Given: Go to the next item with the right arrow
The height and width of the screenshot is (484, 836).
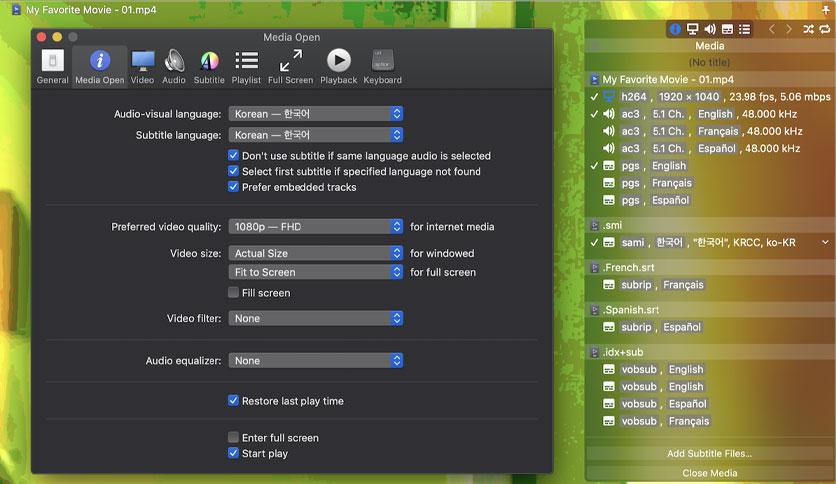Looking at the screenshot, I should point(788,29).
